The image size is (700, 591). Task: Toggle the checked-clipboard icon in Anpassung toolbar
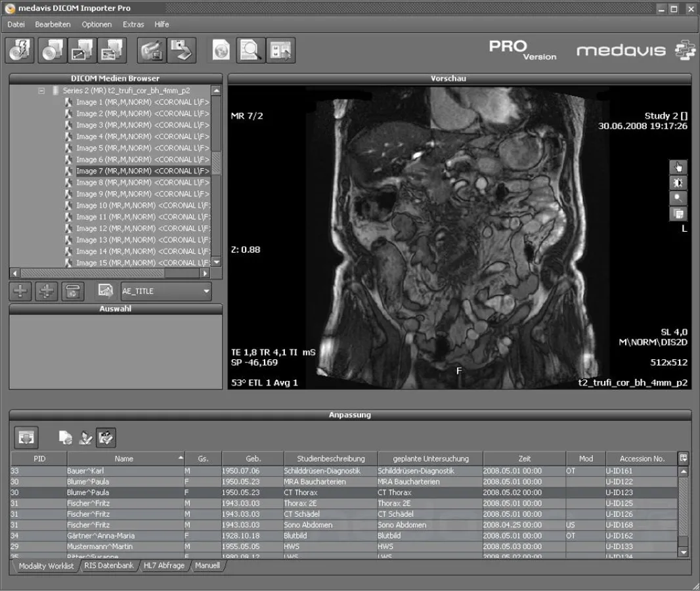click(104, 437)
